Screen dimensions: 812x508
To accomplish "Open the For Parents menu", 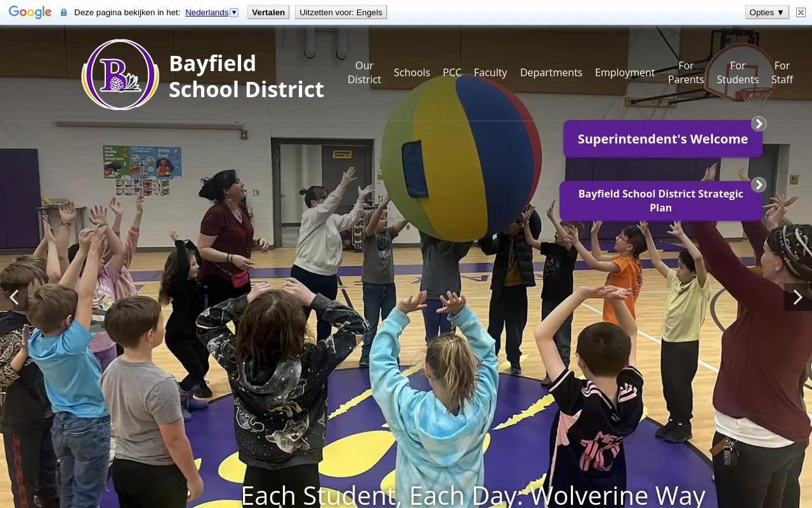I will click(686, 72).
